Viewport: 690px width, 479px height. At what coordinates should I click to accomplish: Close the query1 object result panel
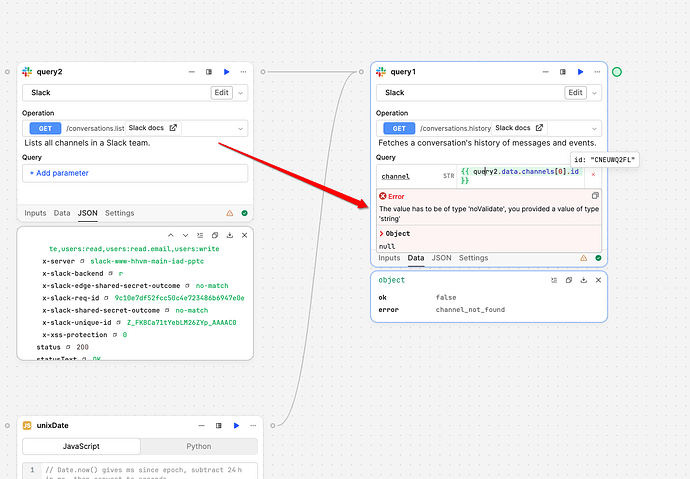click(598, 280)
